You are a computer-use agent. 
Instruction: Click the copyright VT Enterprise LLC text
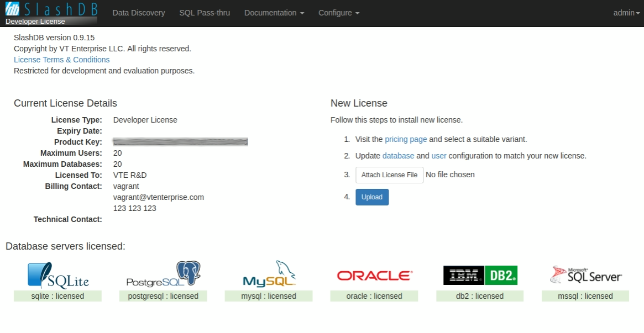103,49
